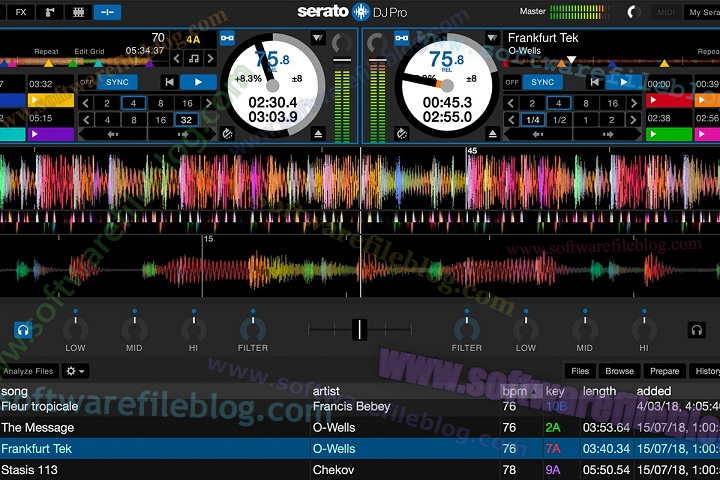Toggle Repeat on the left deck
Image resolution: width=720 pixels, height=480 pixels.
tap(46, 51)
